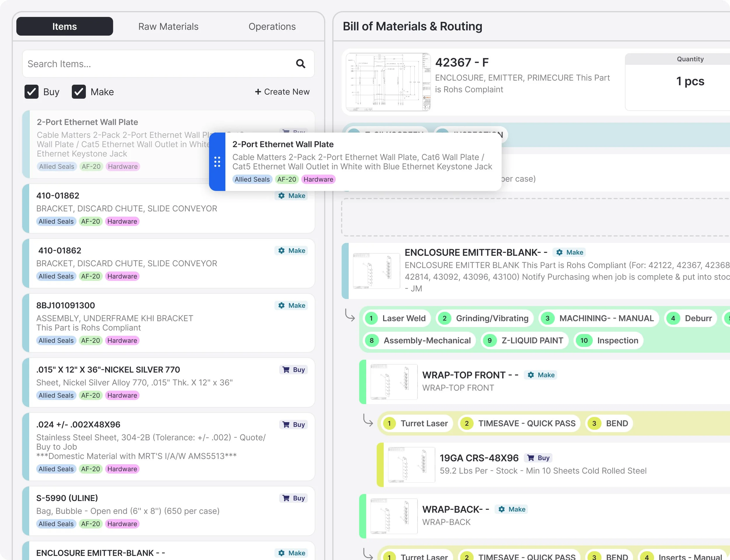Click the "Bag, Bubble - Open end" description

click(128, 511)
